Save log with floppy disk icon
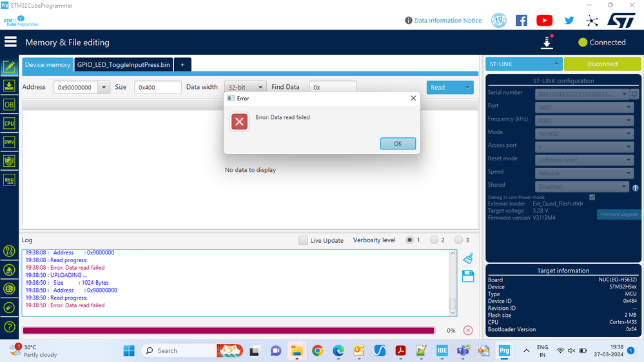The image size is (644, 362). (468, 276)
